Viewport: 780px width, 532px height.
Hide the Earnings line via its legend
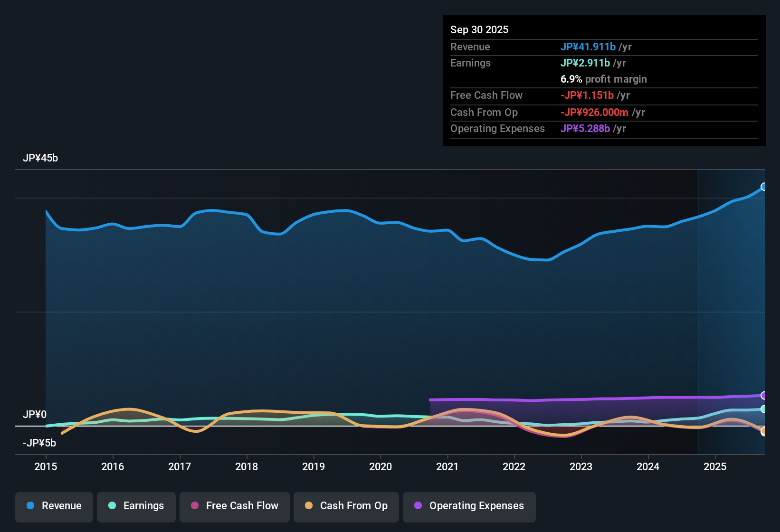(136, 506)
